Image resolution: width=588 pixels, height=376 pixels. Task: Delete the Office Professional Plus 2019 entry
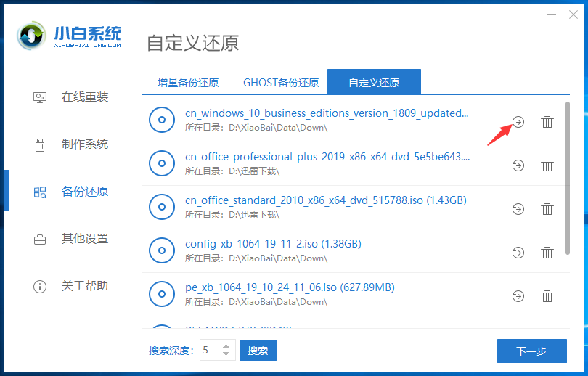(x=547, y=165)
